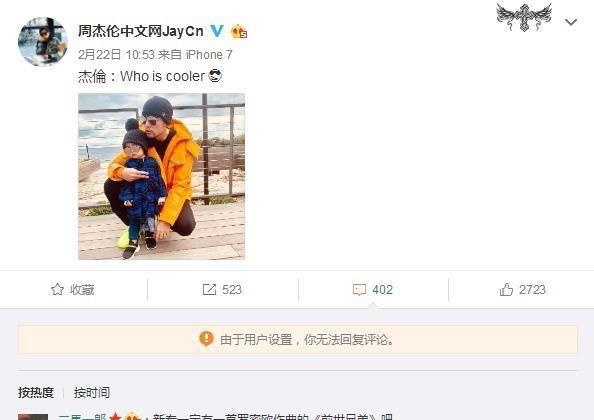Viewport: 594px width, 420px height.
Task: Open the post options chevron menu
Action: [x=571, y=22]
